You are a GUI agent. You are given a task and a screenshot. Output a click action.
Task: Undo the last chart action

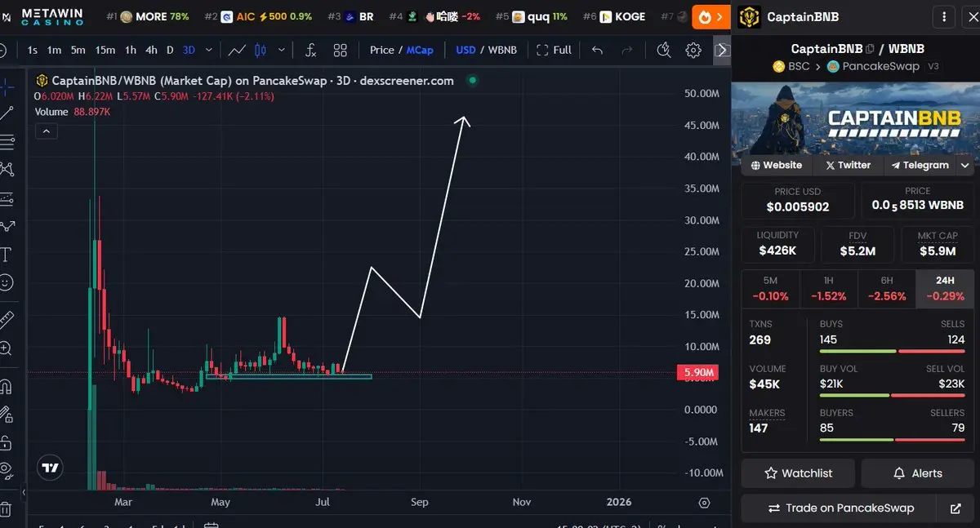click(x=597, y=50)
